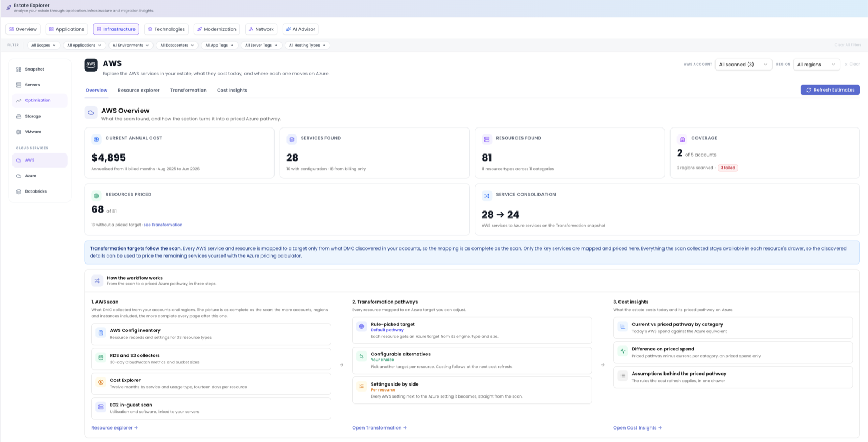
Task: Click the 3 failed badge
Action: tap(728, 168)
